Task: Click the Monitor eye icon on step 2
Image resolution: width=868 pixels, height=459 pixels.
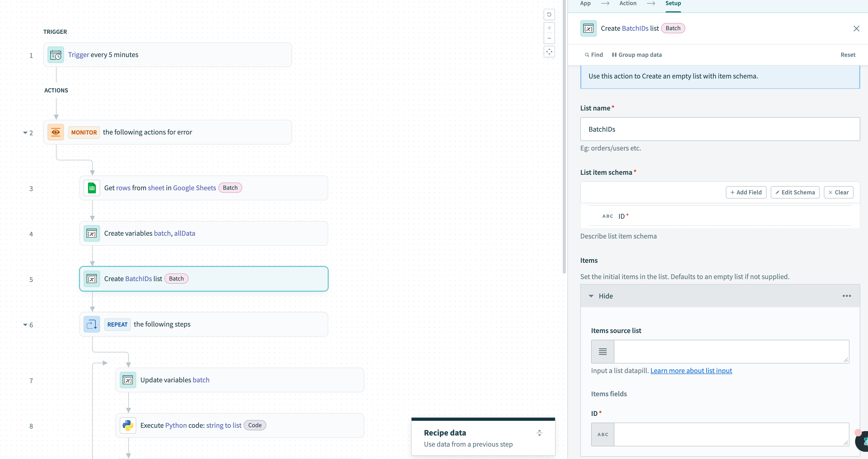Action: click(x=55, y=132)
